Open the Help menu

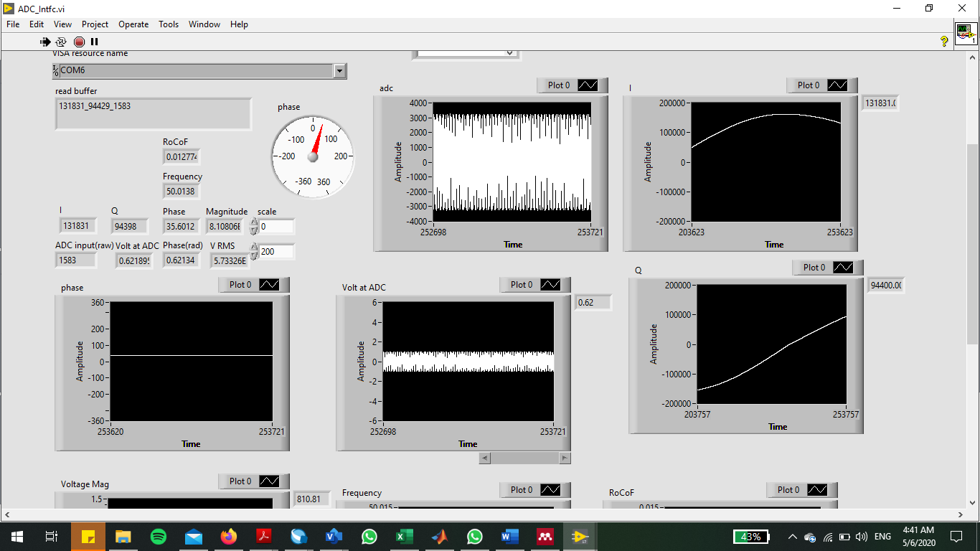coord(239,24)
